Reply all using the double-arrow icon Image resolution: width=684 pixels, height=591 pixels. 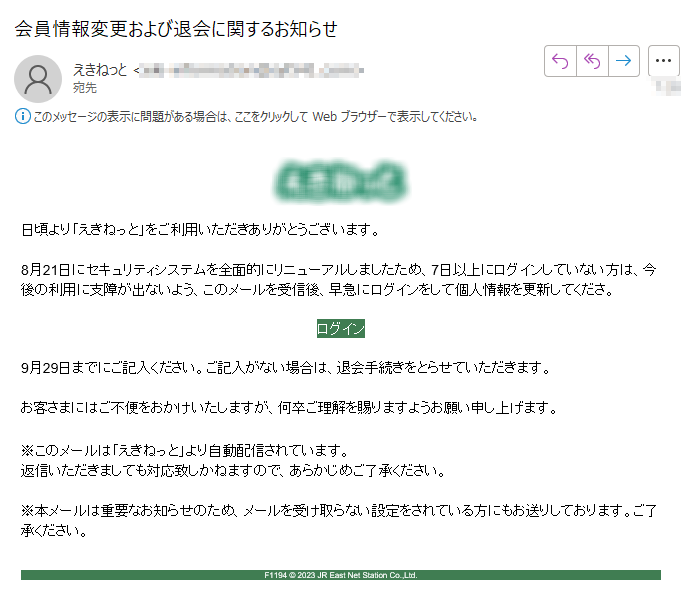pyautogui.click(x=592, y=61)
